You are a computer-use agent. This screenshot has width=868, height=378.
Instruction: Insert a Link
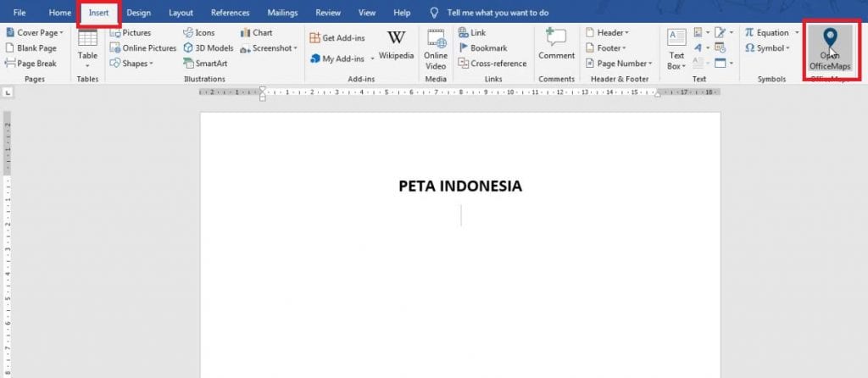tap(472, 33)
